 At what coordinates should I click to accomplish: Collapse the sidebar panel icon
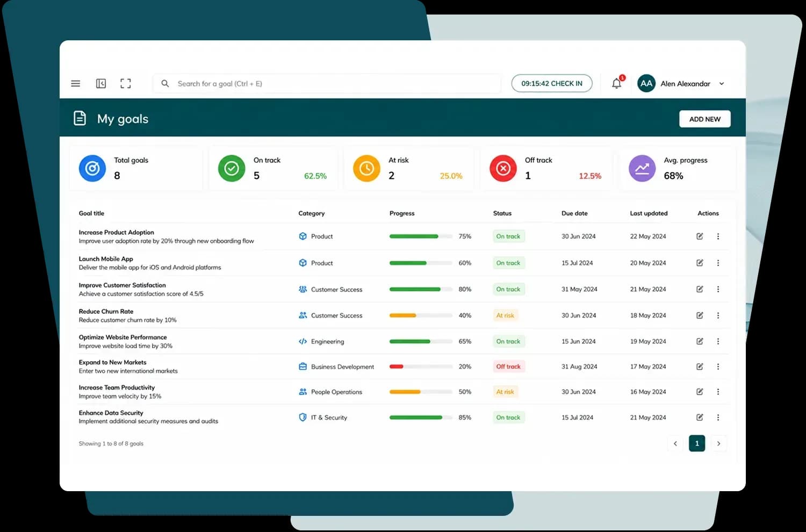(101, 83)
